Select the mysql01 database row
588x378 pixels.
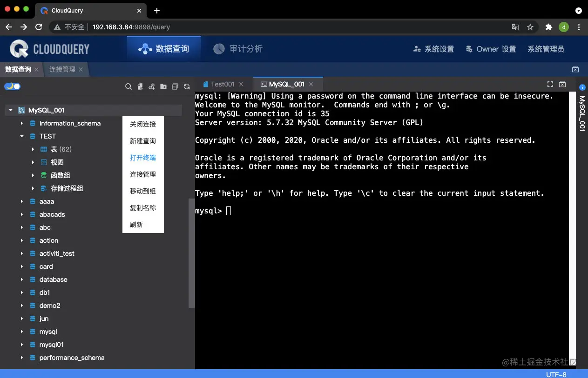tap(51, 345)
